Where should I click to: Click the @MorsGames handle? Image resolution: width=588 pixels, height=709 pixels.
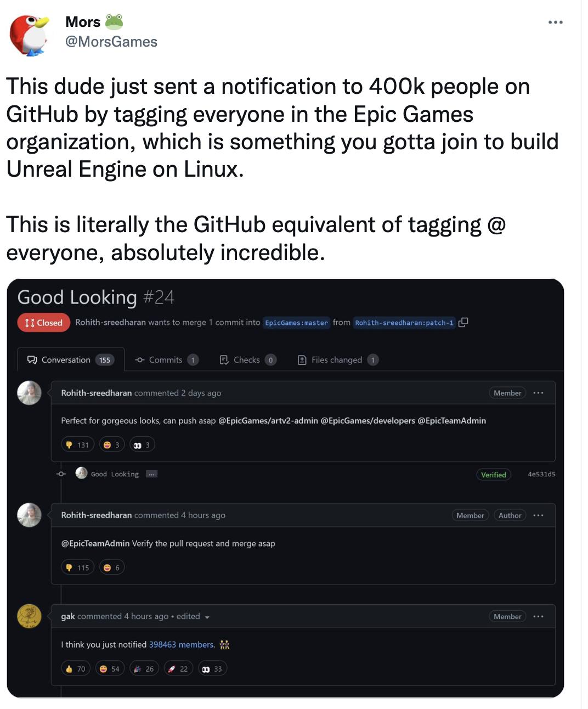pyautogui.click(x=110, y=41)
